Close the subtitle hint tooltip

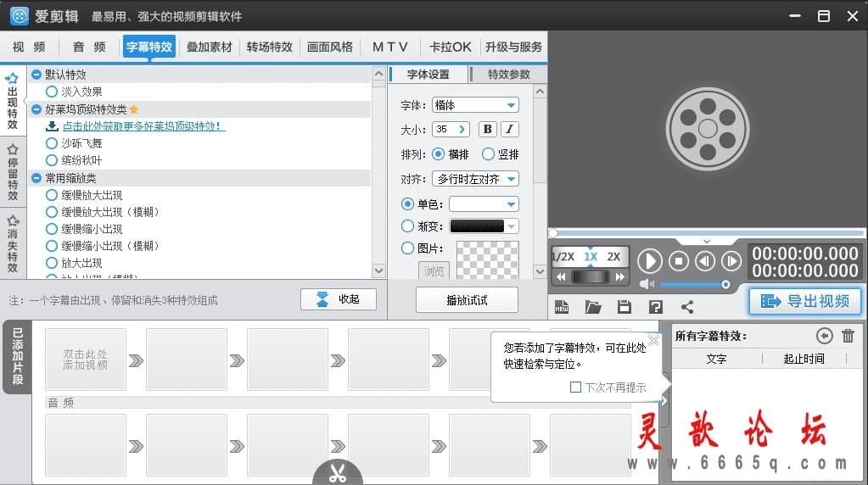[654, 340]
